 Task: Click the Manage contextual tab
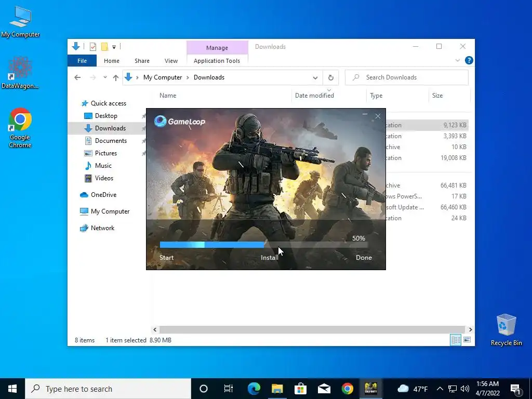coord(217,48)
